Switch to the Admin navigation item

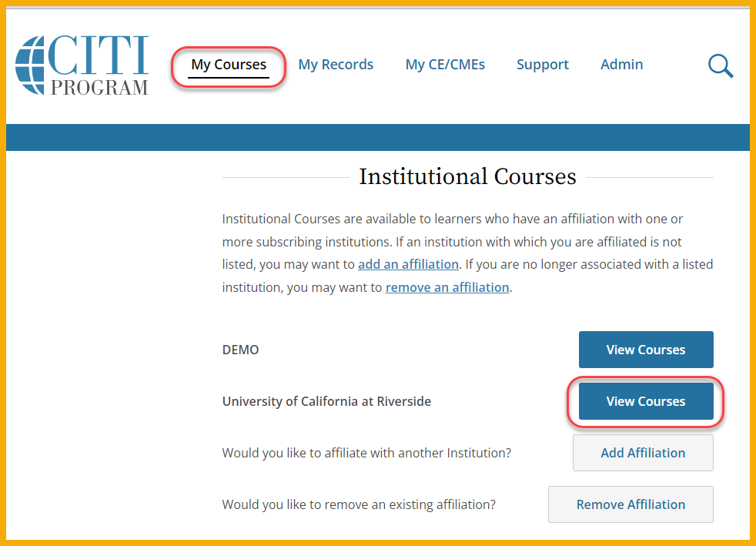coord(621,65)
